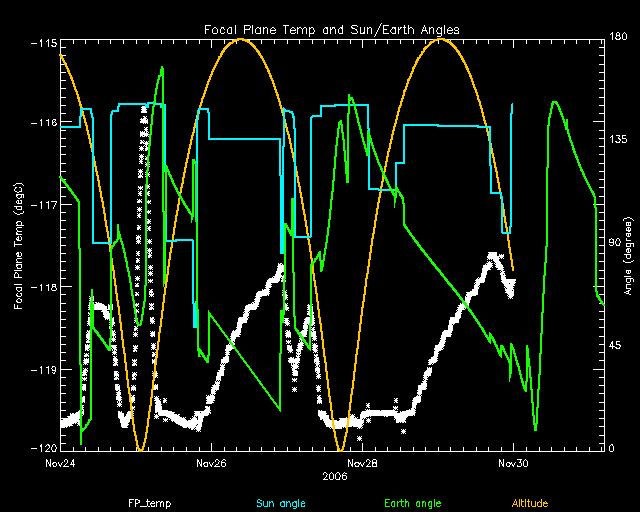Viewport: 640px width, 512px height.
Task: Click the -117 temperature tick label
Action: (42, 205)
